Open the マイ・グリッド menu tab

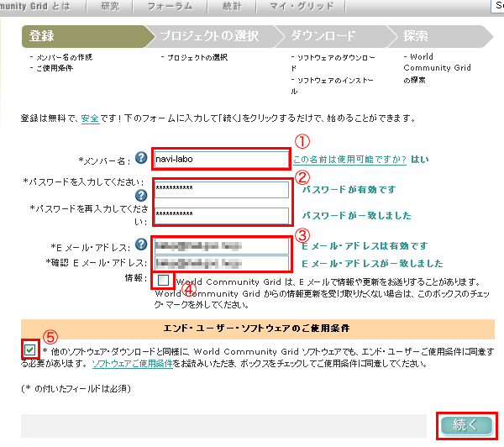point(302,6)
